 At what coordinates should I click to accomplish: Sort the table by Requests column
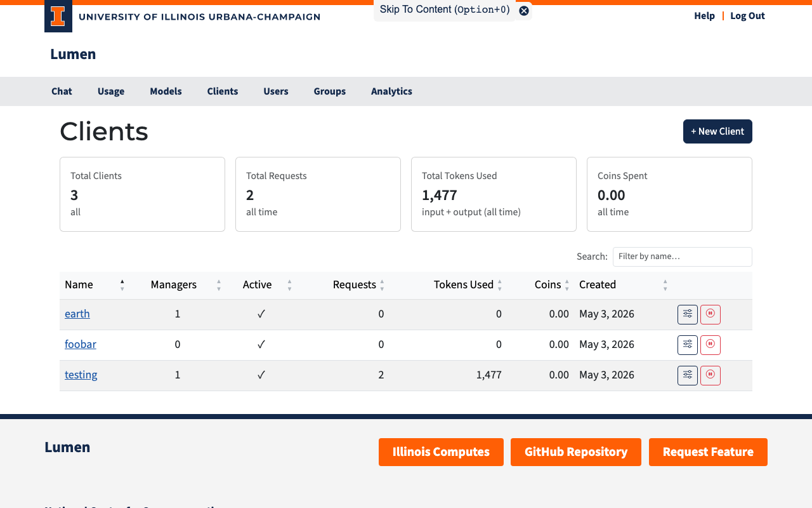(x=343, y=284)
